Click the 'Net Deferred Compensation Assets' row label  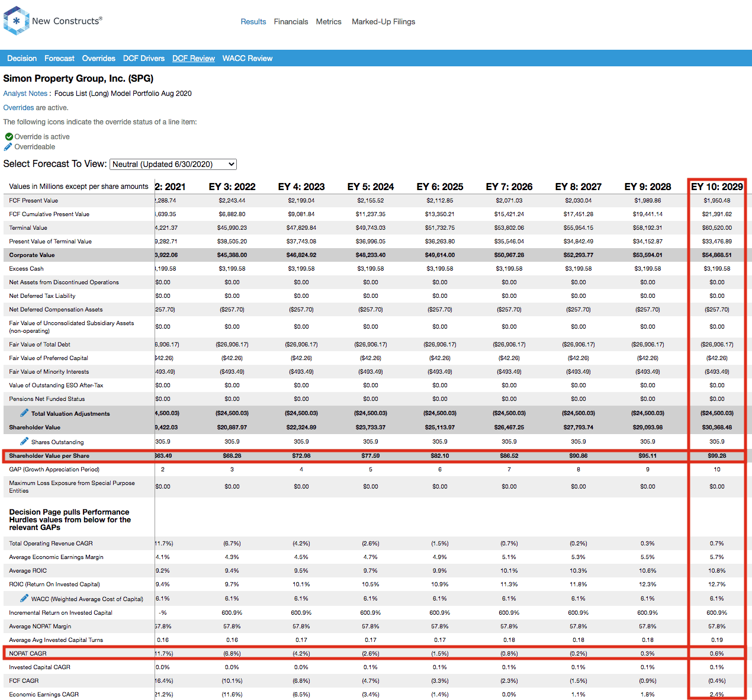[56, 310]
